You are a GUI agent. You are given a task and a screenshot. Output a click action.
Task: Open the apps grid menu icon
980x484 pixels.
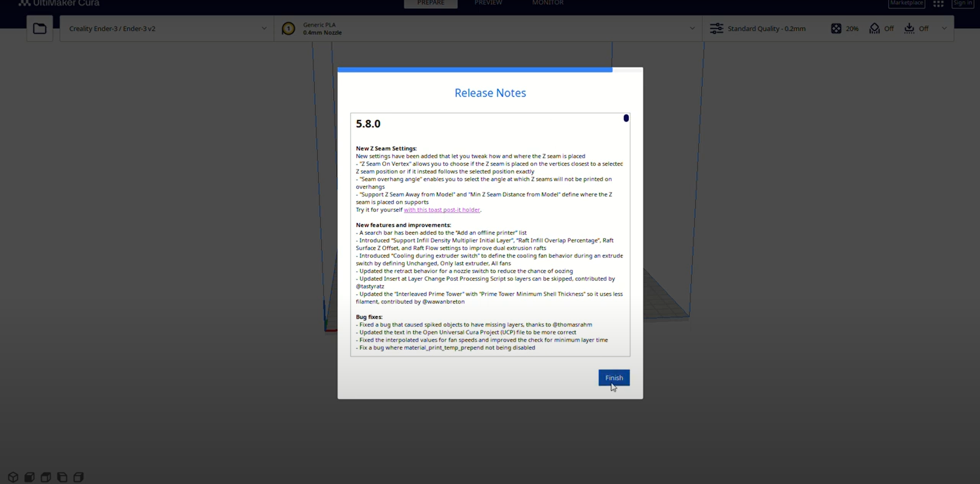pos(938,4)
